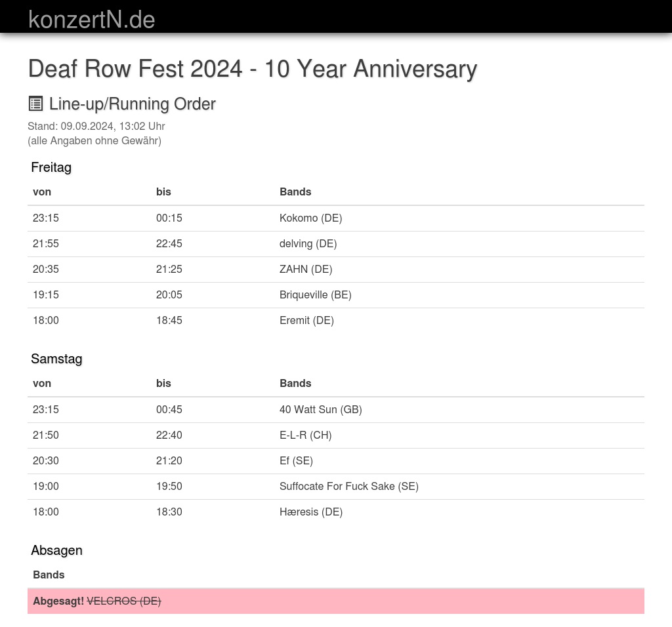Click 40 Watt Sun (GB) entry
The width and height of the screenshot is (672, 627).
[320, 409]
